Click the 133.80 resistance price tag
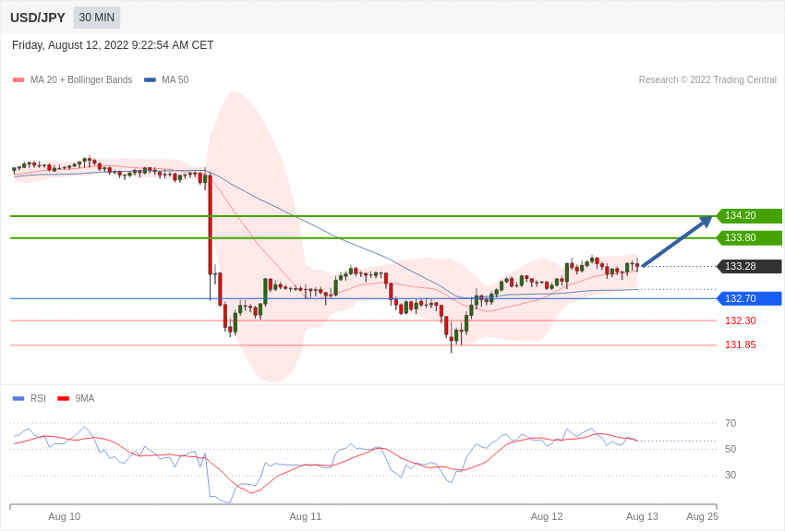The image size is (785, 532). pyautogui.click(x=750, y=237)
